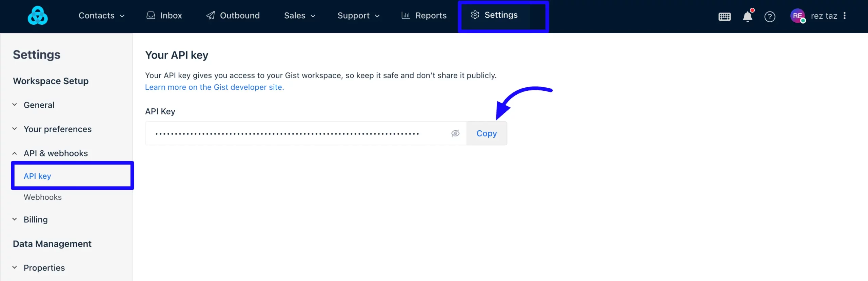Click the help question mark icon
The width and height of the screenshot is (868, 281).
tap(770, 16)
